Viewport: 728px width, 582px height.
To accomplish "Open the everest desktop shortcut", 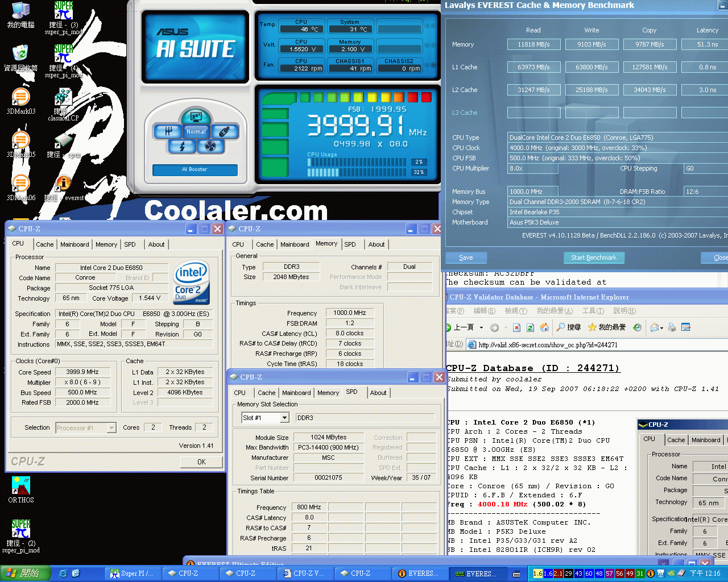I will 64,188.
